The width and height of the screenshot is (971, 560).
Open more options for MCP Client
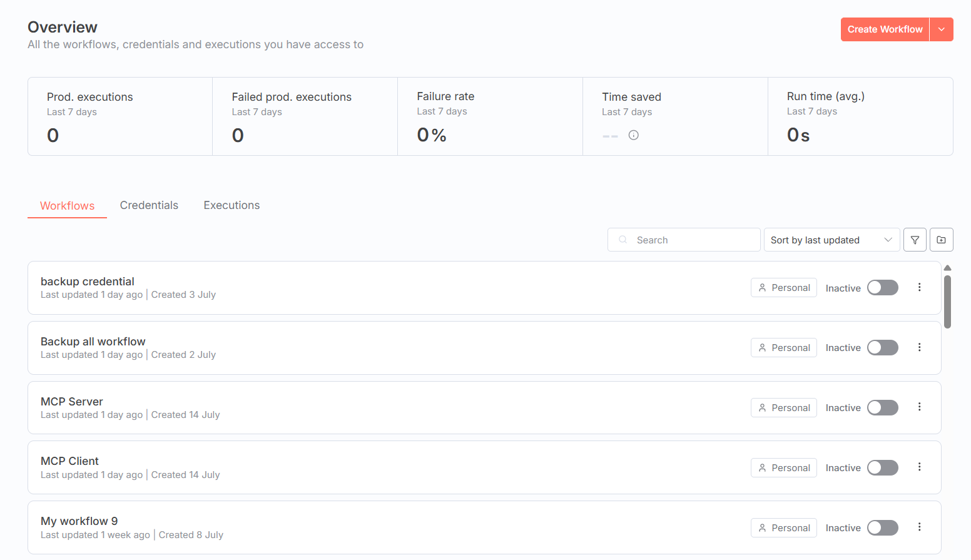click(x=920, y=467)
